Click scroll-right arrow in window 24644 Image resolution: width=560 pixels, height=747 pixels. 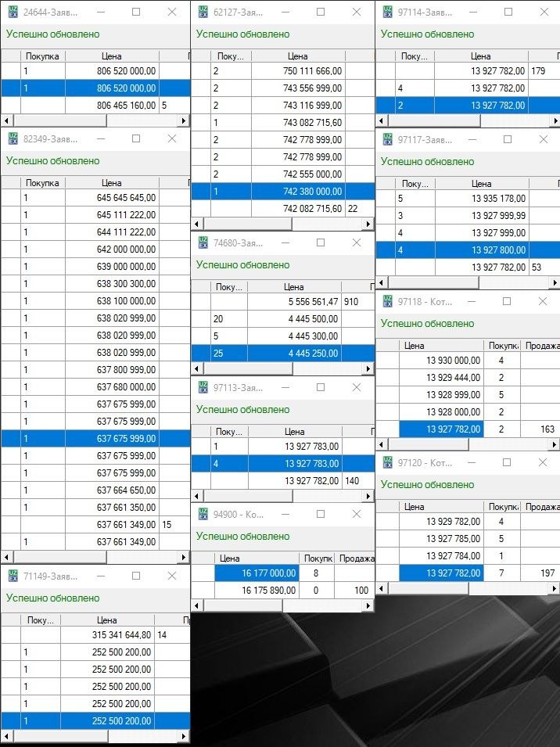pyautogui.click(x=185, y=121)
